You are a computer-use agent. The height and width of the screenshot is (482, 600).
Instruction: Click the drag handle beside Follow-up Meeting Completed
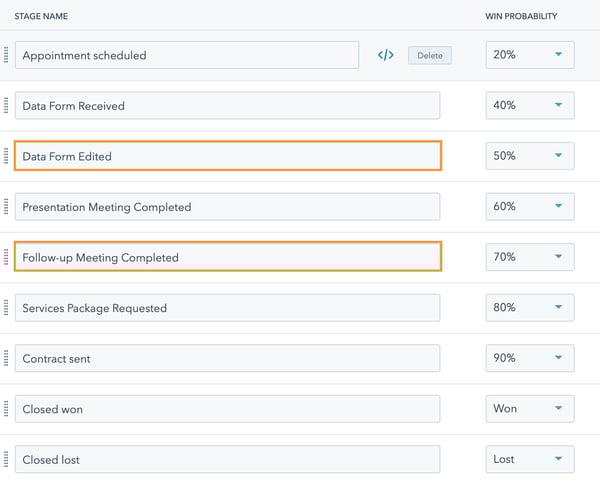(x=6, y=257)
